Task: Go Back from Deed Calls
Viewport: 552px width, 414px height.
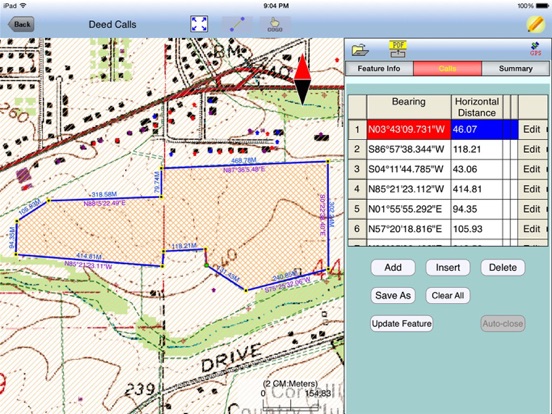Action: 21,24
